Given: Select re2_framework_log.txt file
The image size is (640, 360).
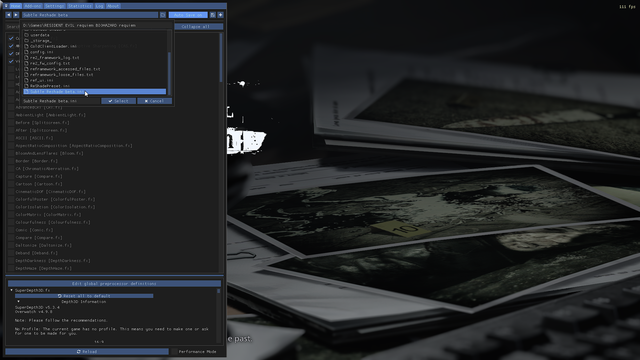Looking at the screenshot, I should [95, 58].
